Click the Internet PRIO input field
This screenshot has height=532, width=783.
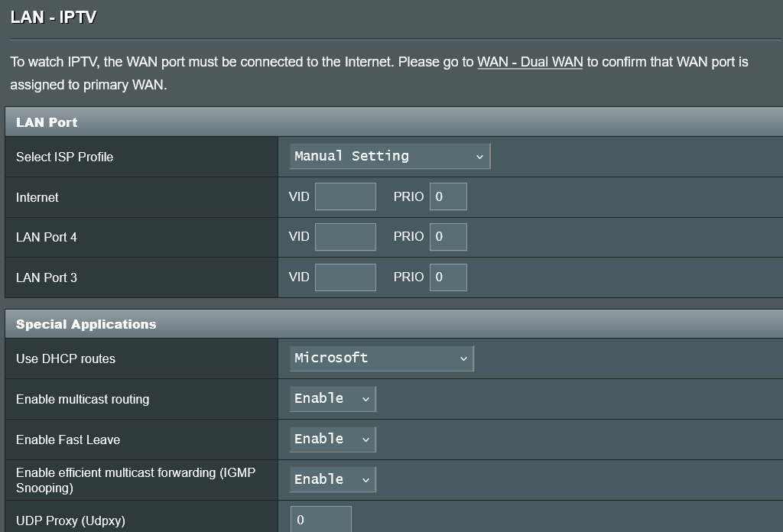(x=447, y=196)
